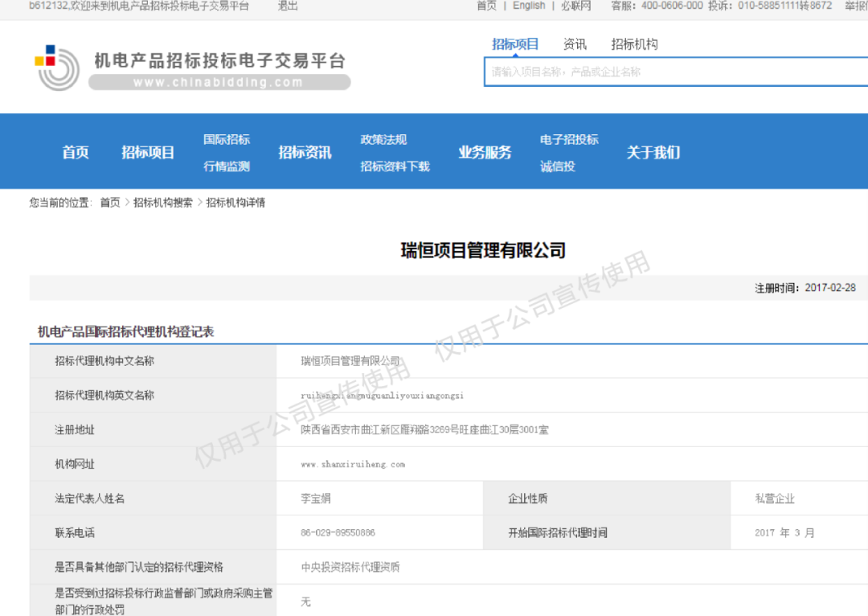
Task: Navigate to 首页 in the blue menu
Action: (x=75, y=151)
